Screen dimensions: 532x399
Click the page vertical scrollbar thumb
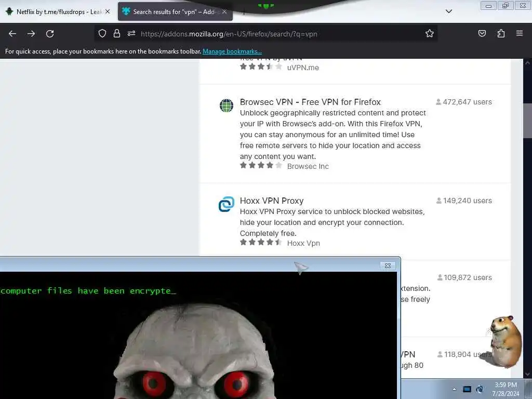(527, 121)
